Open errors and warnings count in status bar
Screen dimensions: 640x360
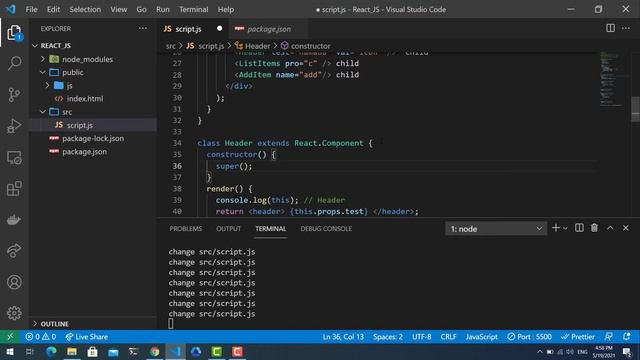(40, 337)
